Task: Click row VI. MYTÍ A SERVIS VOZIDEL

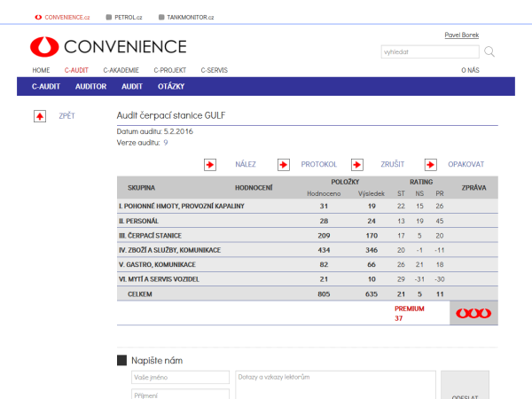Action: 308,279
